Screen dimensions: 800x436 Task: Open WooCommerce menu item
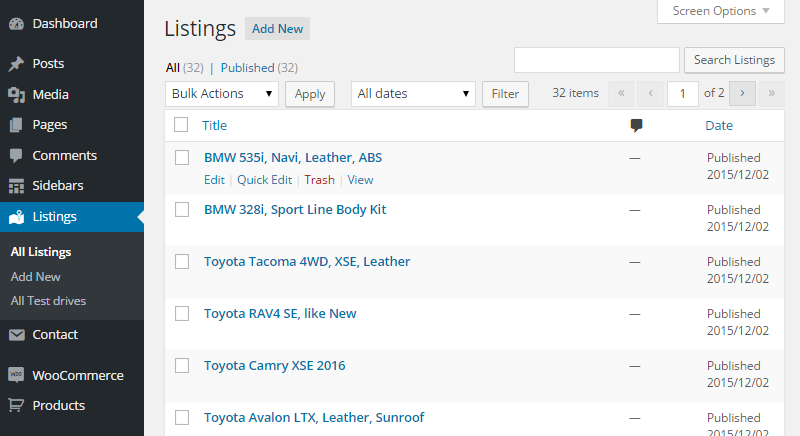(x=78, y=375)
